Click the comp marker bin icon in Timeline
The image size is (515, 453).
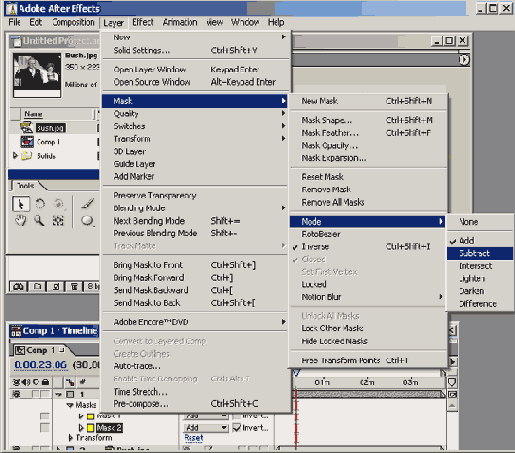452,382
